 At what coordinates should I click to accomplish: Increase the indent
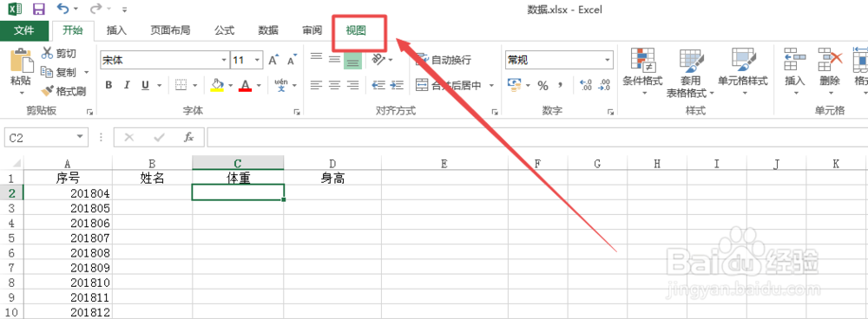397,85
